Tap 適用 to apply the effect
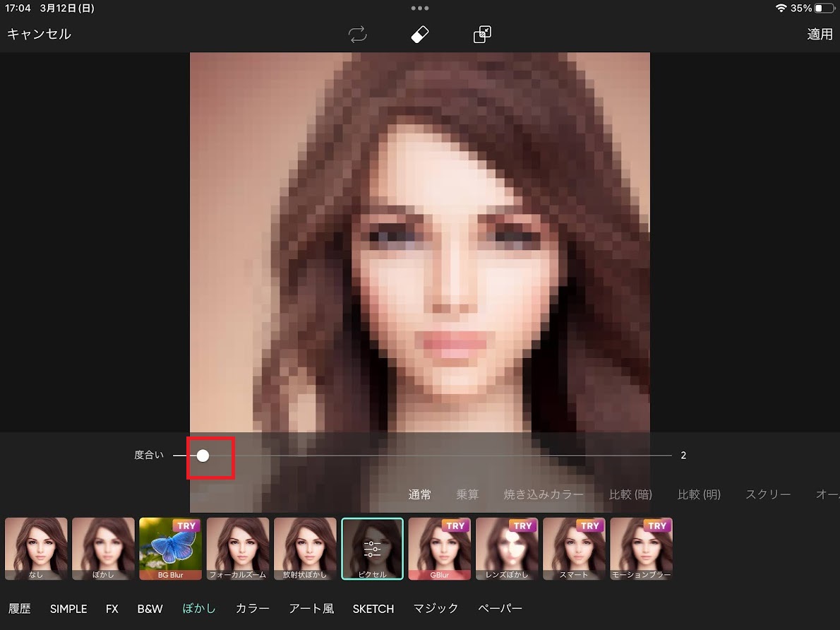The image size is (840, 630). [x=820, y=34]
